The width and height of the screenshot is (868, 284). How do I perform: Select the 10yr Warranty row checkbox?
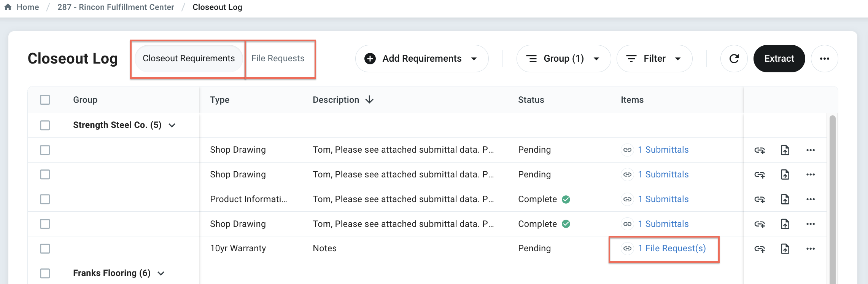click(45, 249)
